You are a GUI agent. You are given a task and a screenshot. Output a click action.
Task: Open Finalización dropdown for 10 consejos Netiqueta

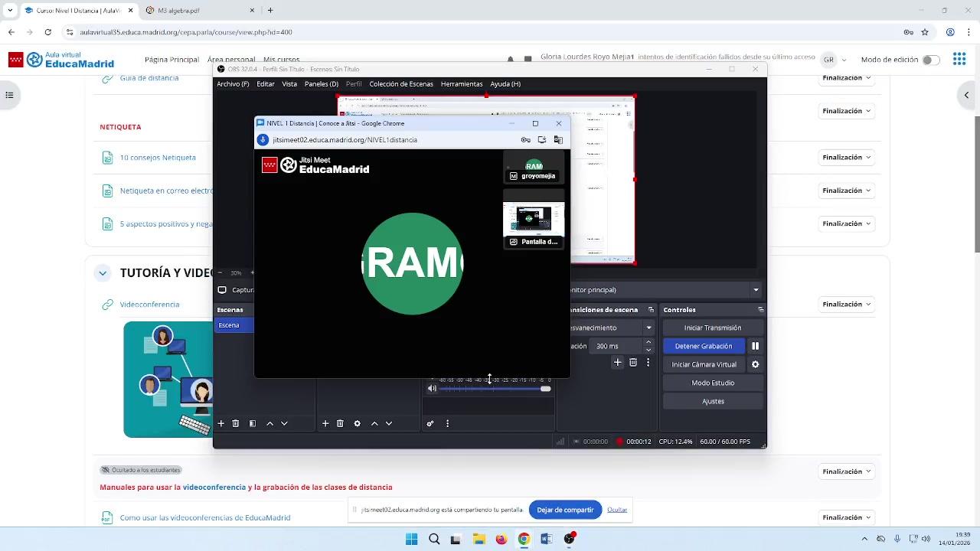point(846,157)
